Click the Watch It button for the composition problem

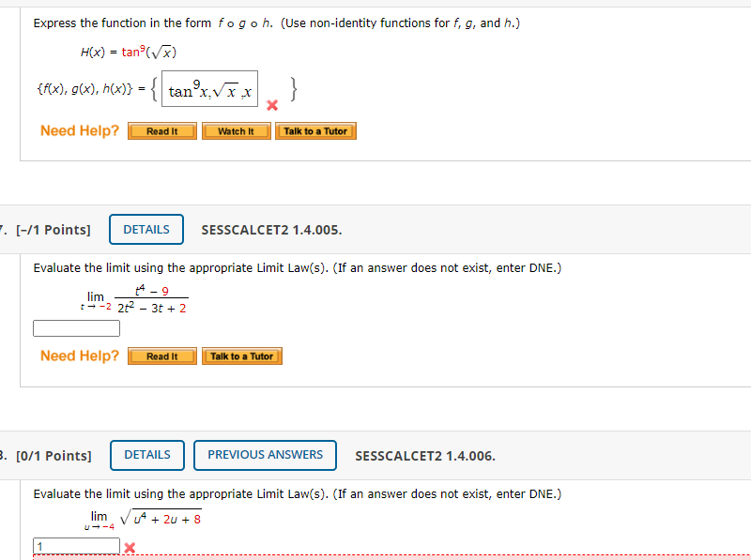236,130
